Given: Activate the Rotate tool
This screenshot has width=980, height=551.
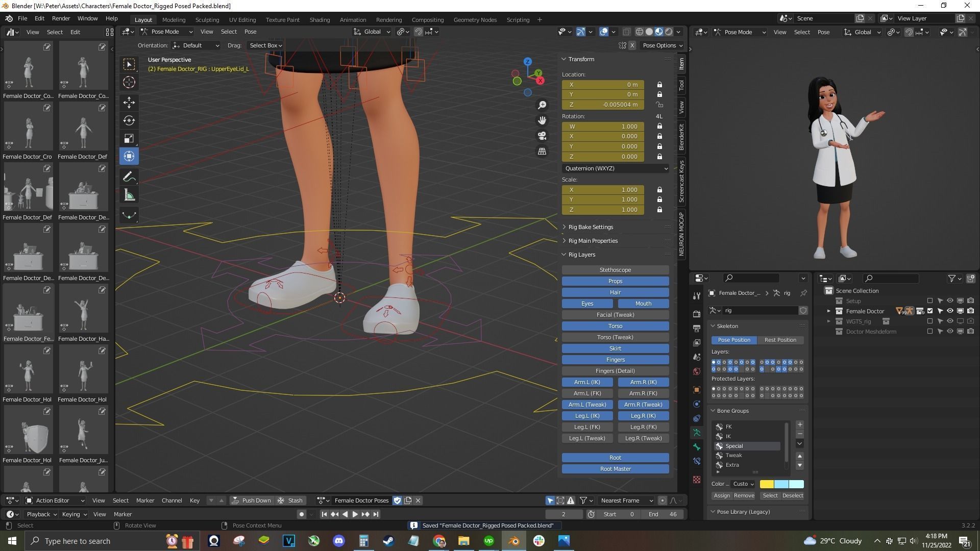Looking at the screenshot, I should [129, 120].
